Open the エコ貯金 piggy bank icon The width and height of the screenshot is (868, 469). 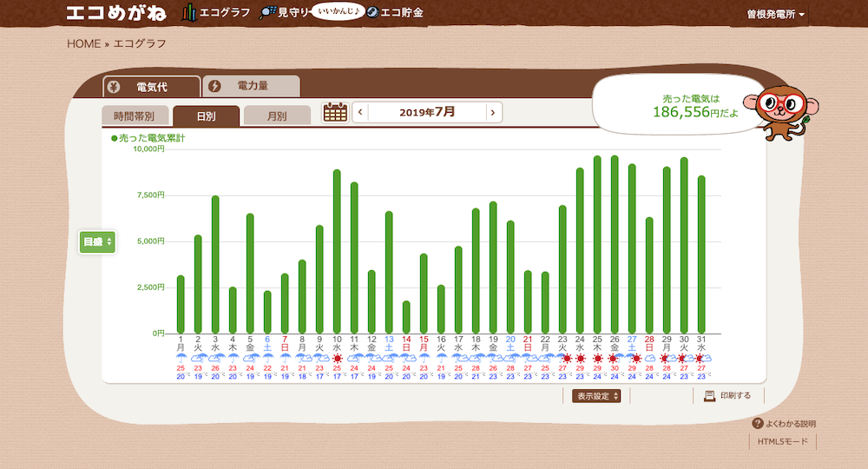tap(372, 12)
